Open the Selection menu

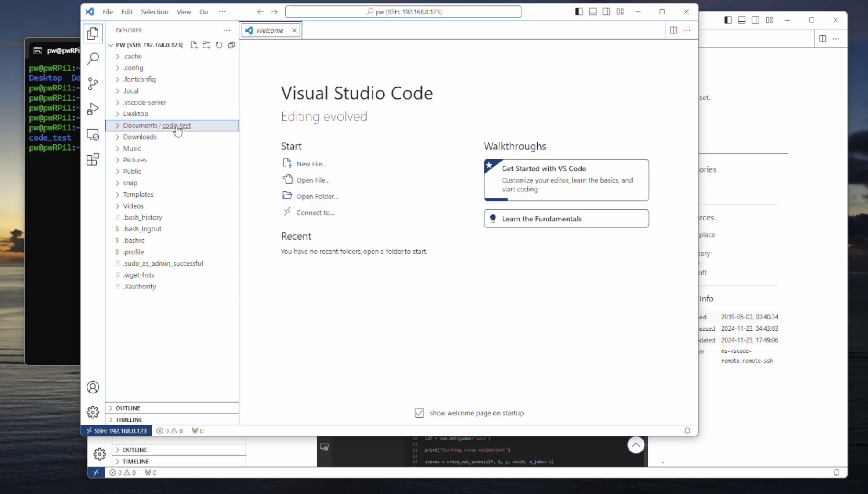(x=154, y=12)
